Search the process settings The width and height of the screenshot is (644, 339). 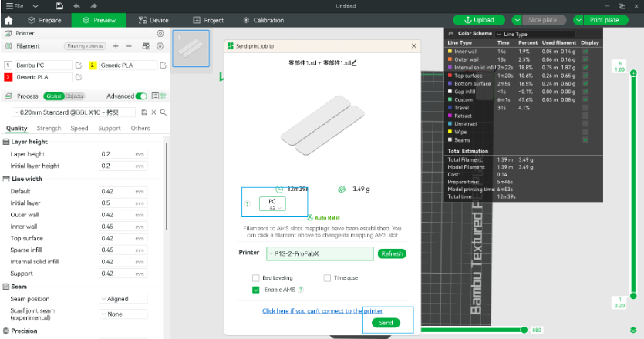pos(163,112)
